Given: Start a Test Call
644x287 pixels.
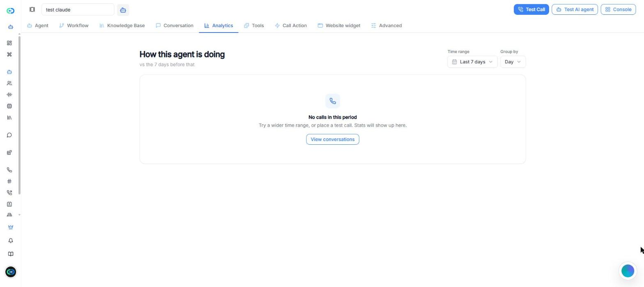Looking at the screenshot, I should tap(531, 9).
